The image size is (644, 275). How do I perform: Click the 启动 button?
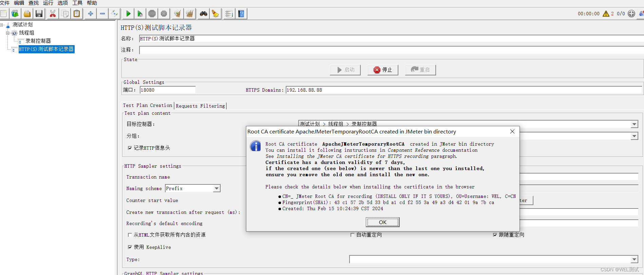345,70
